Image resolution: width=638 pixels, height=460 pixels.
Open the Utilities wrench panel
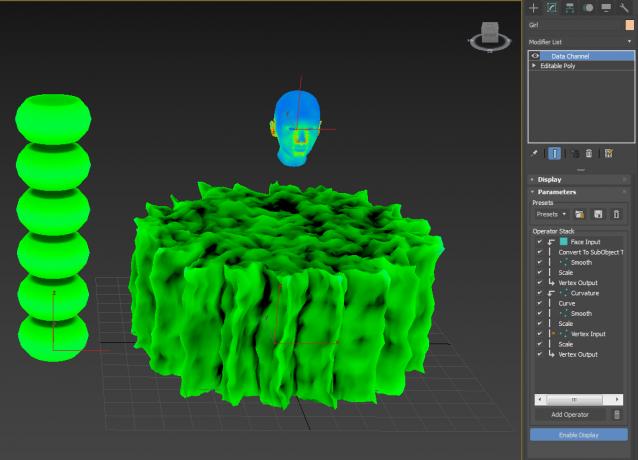point(623,8)
